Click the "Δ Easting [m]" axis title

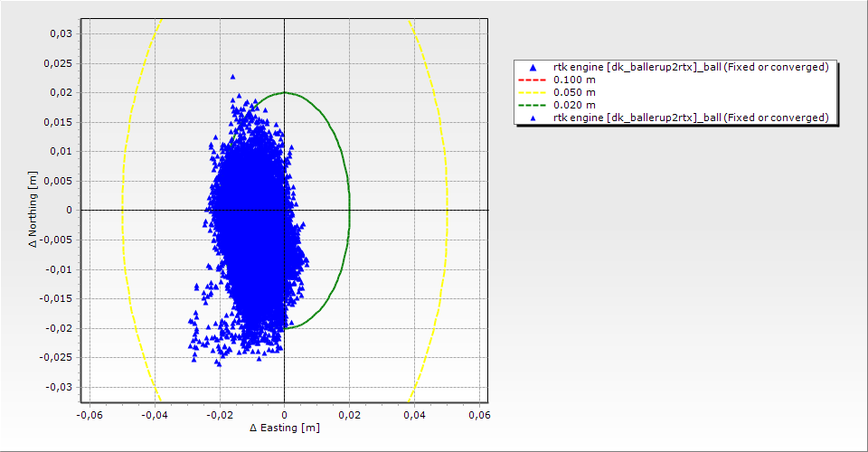pos(285,428)
